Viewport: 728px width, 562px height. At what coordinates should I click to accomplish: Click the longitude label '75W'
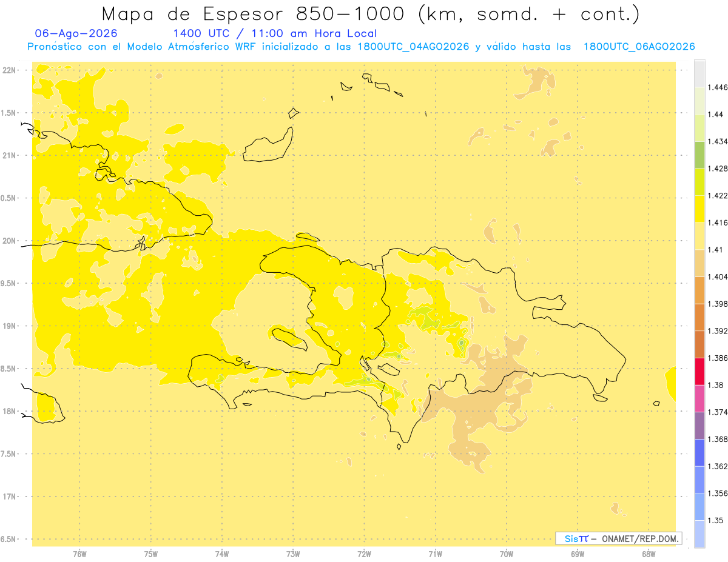(x=150, y=554)
